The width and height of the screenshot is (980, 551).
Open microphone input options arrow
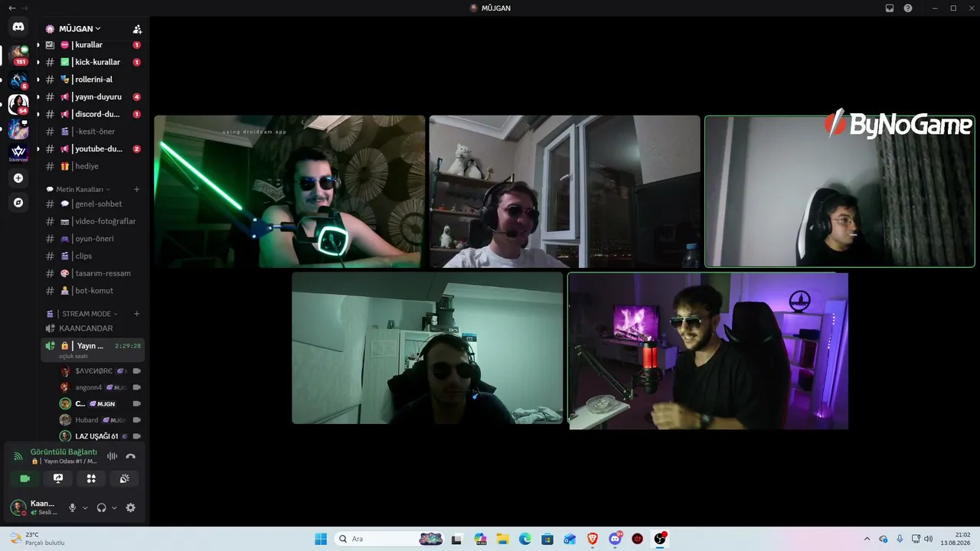[x=85, y=507]
